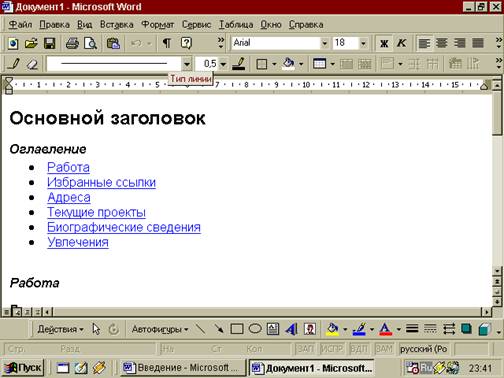Image resolution: width=504 pixels, height=378 pixels.
Task: Select the Rectangle drawing tool
Action: pos(237,329)
